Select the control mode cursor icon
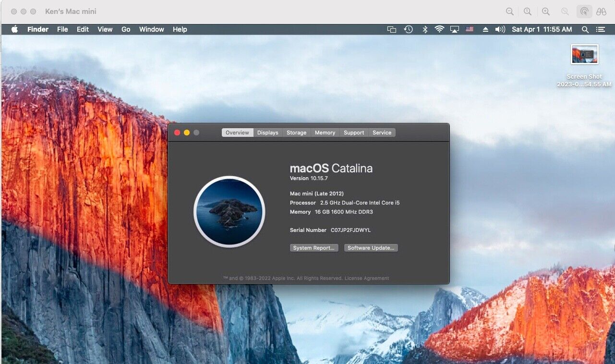615x364 pixels. point(584,12)
